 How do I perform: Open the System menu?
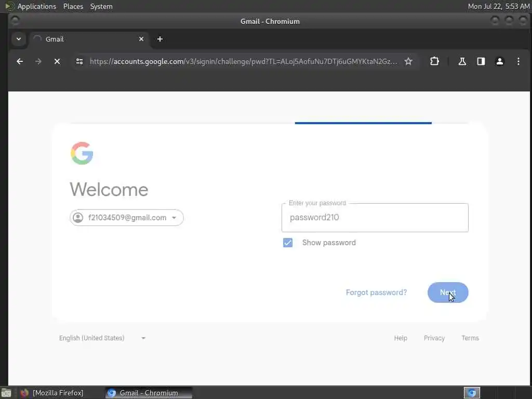point(101,6)
